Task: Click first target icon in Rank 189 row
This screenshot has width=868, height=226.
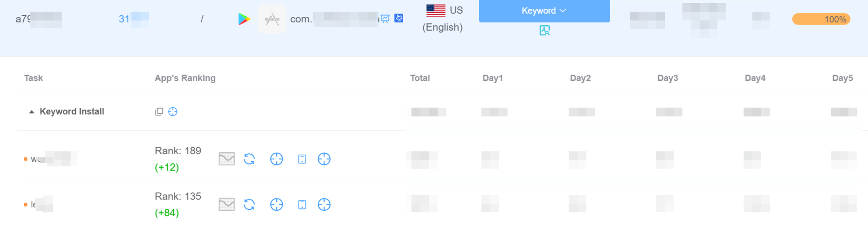Action: coord(276,159)
